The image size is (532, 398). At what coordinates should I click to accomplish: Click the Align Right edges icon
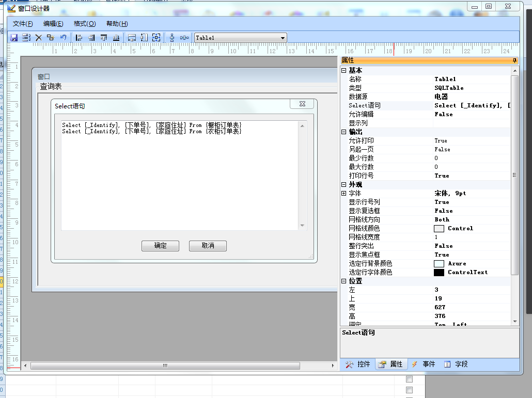[91, 38]
